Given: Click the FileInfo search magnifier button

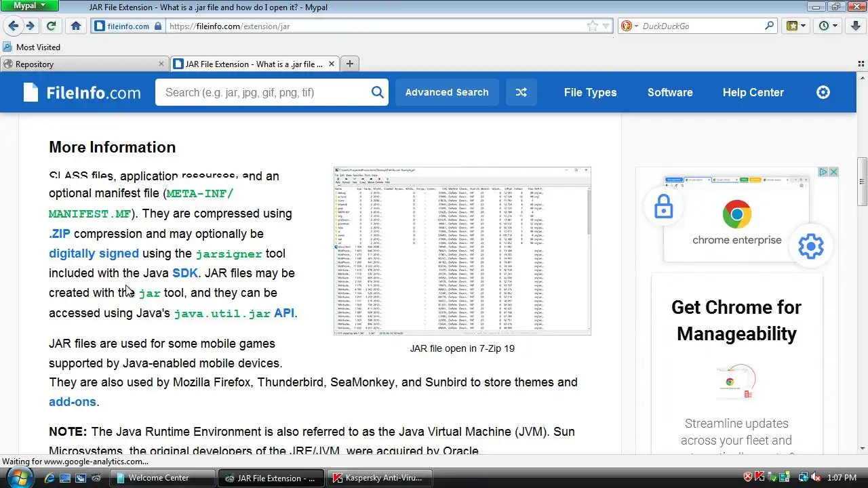Looking at the screenshot, I should pyautogui.click(x=378, y=92).
